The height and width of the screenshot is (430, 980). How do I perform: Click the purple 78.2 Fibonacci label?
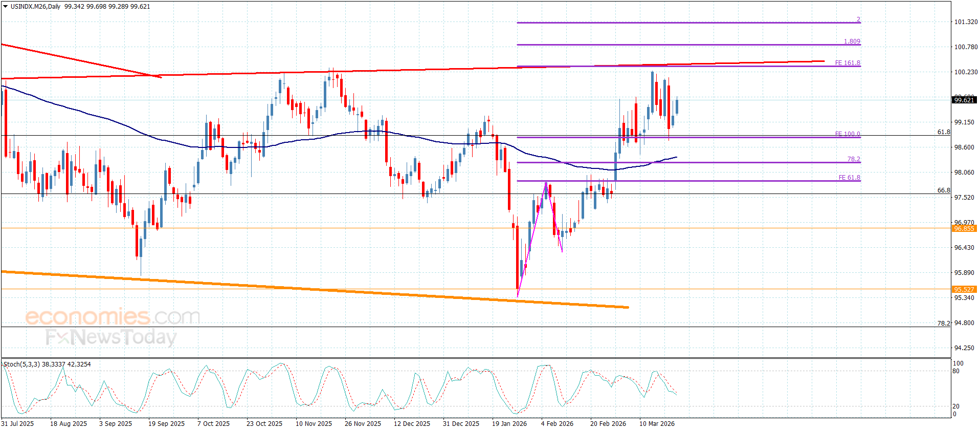[853, 159]
